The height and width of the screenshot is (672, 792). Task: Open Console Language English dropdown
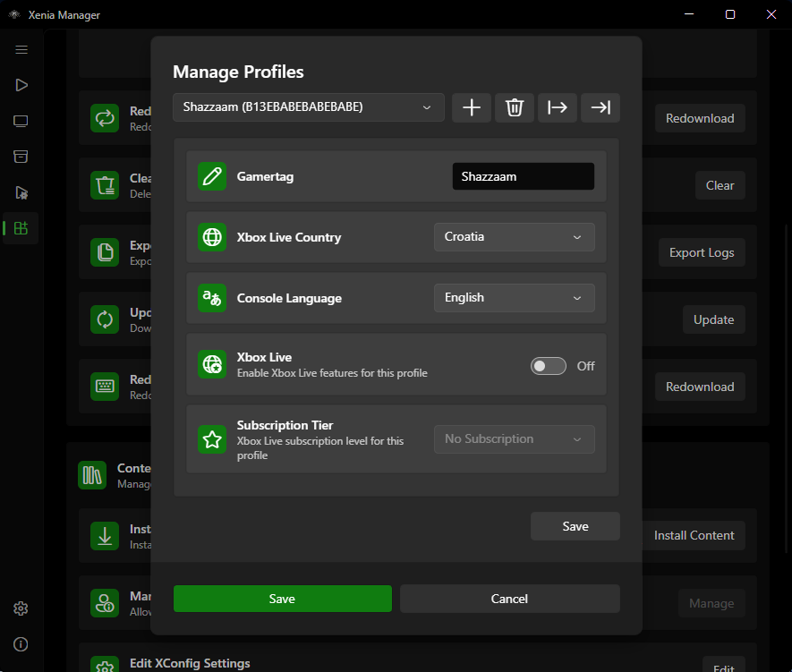tap(515, 298)
